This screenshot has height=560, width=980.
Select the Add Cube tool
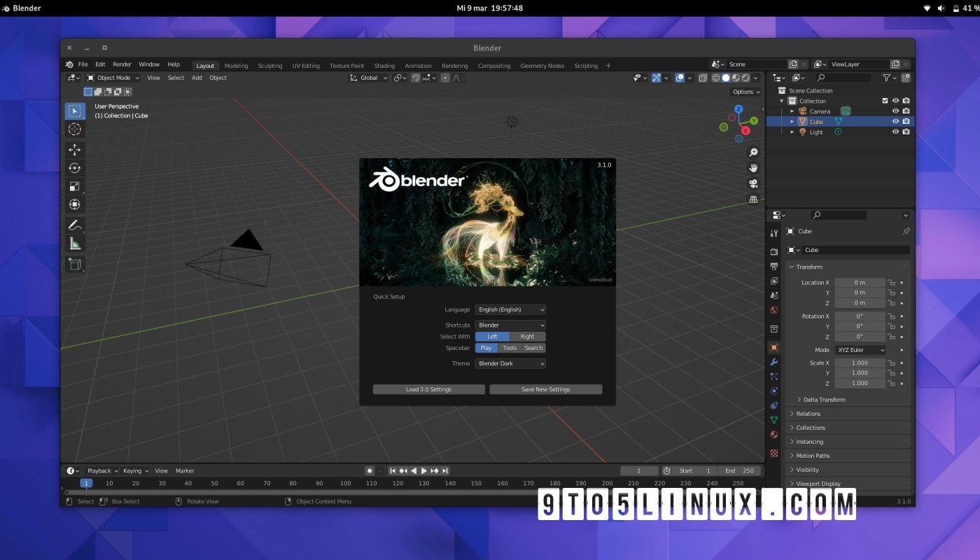pos(75,264)
